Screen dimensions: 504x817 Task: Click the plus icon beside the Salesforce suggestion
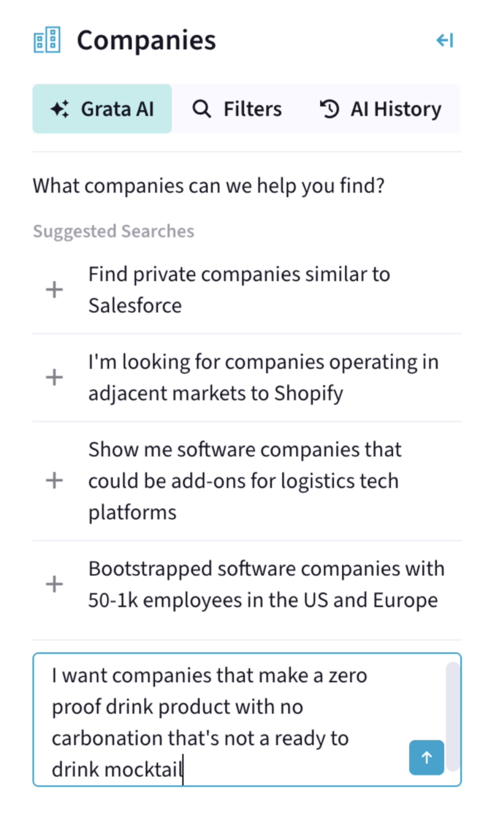pos(53,289)
